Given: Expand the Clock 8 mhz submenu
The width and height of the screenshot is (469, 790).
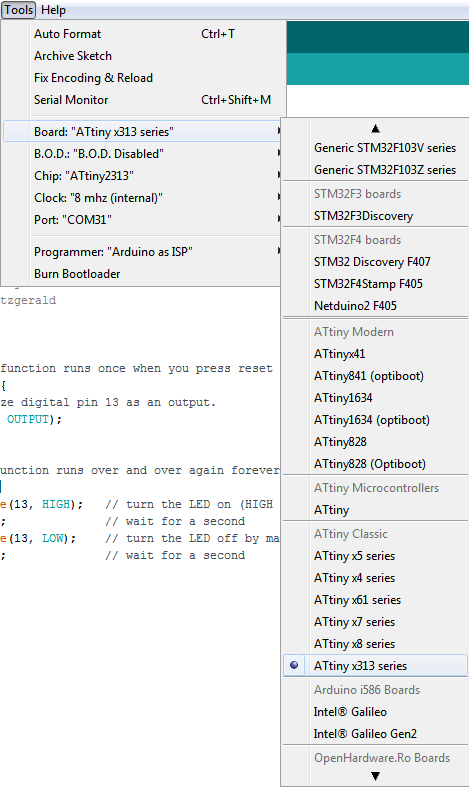Looking at the screenshot, I should [142, 198].
